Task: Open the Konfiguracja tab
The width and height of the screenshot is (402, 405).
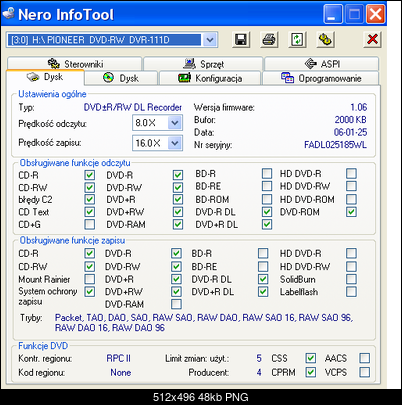Action: tap(210, 78)
